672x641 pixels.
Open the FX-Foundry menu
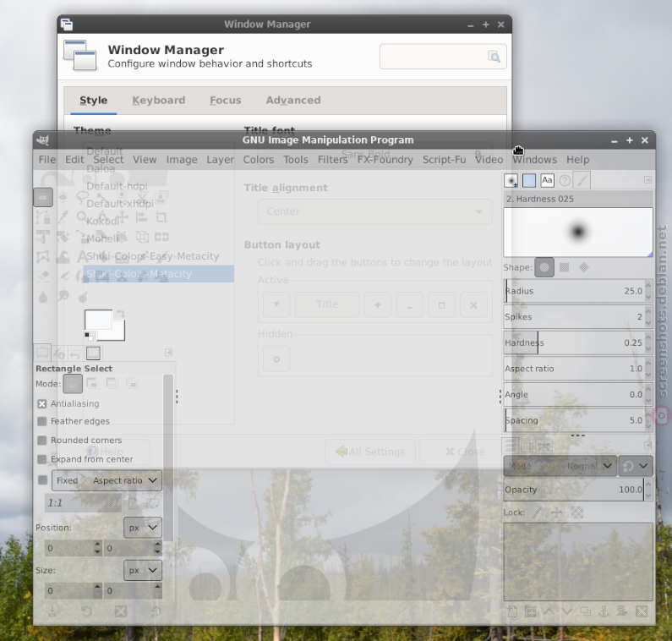point(385,160)
